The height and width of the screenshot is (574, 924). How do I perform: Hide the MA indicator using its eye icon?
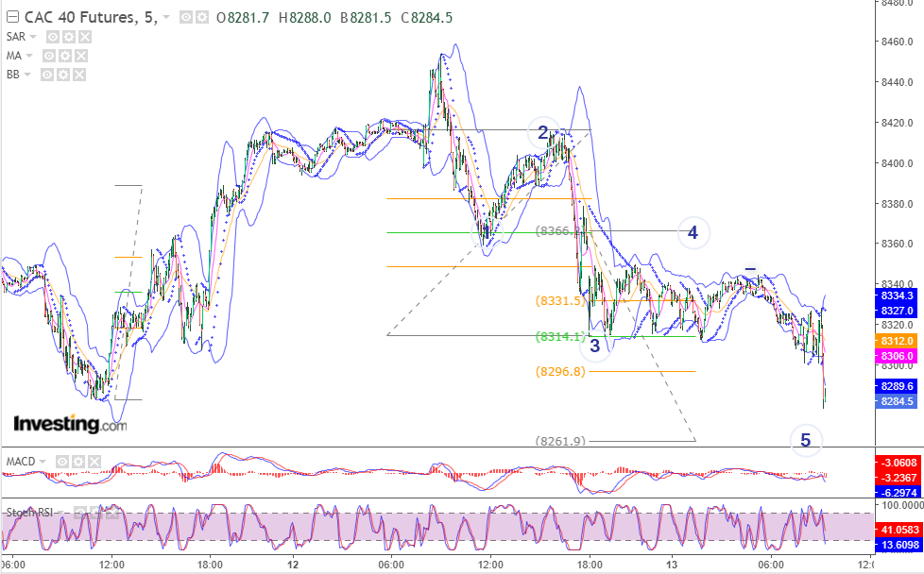pos(49,56)
